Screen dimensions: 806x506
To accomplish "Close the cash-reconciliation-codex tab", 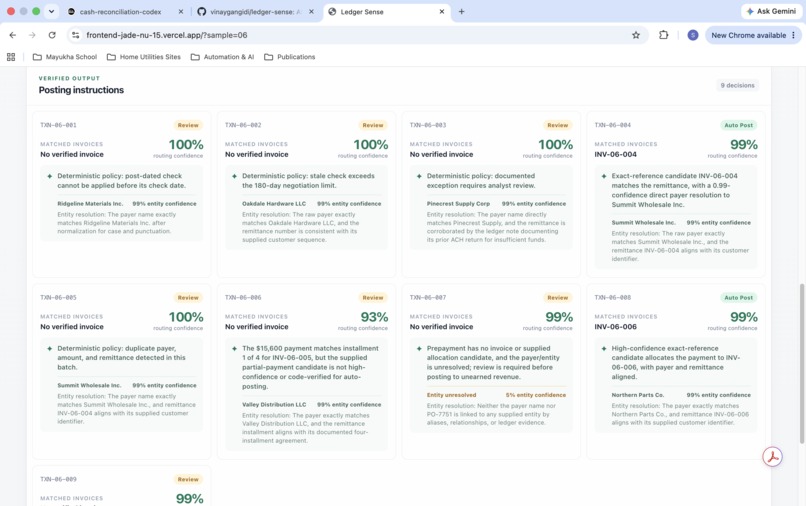I will [181, 11].
